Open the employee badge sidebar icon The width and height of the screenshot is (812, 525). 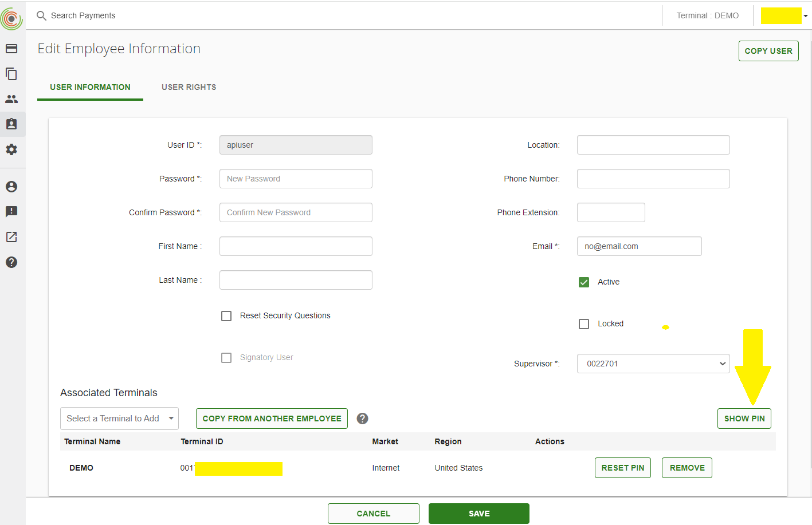(x=11, y=124)
